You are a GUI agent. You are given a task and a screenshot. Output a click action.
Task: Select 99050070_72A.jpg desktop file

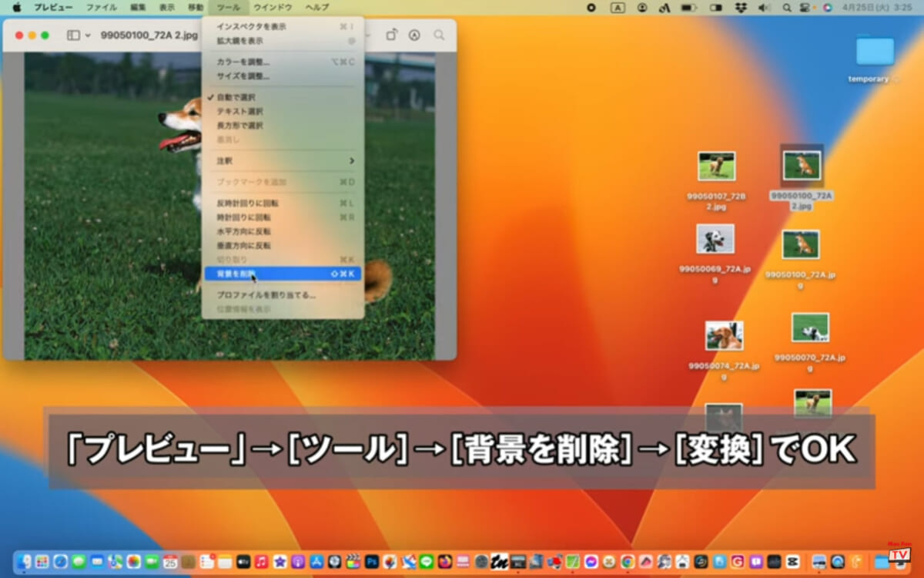tap(810, 328)
